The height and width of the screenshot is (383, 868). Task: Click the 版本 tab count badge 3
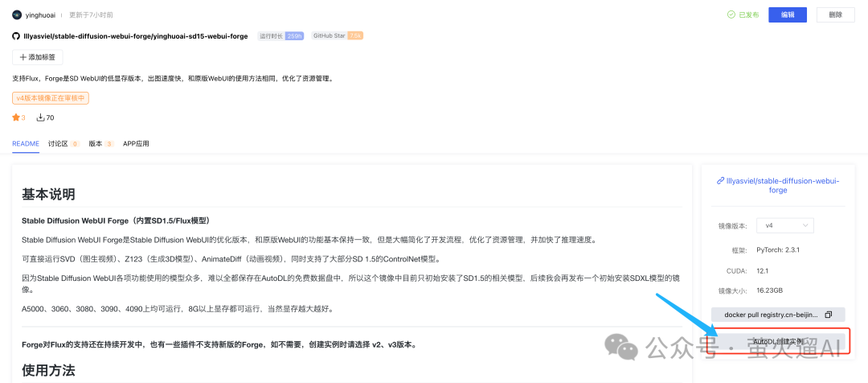[109, 144]
